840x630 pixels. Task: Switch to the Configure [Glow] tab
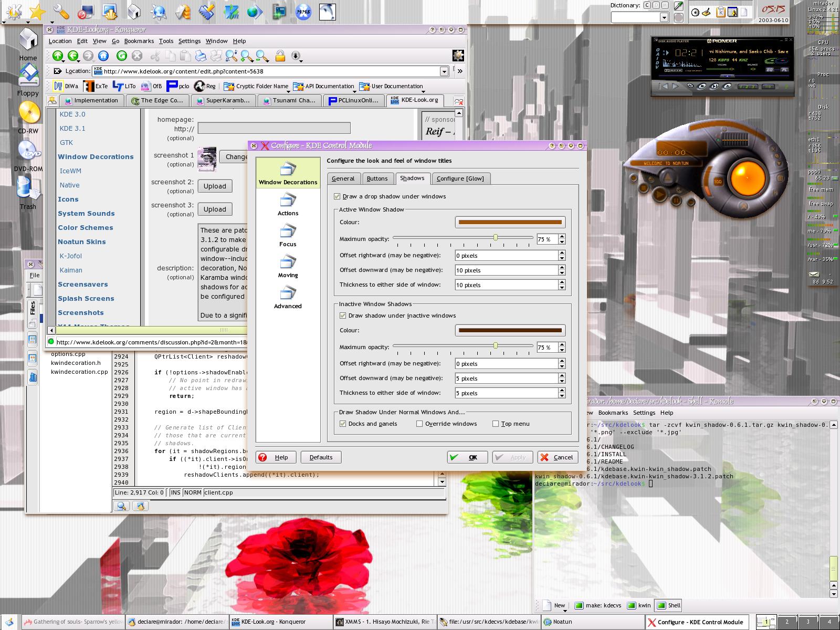pyautogui.click(x=460, y=178)
